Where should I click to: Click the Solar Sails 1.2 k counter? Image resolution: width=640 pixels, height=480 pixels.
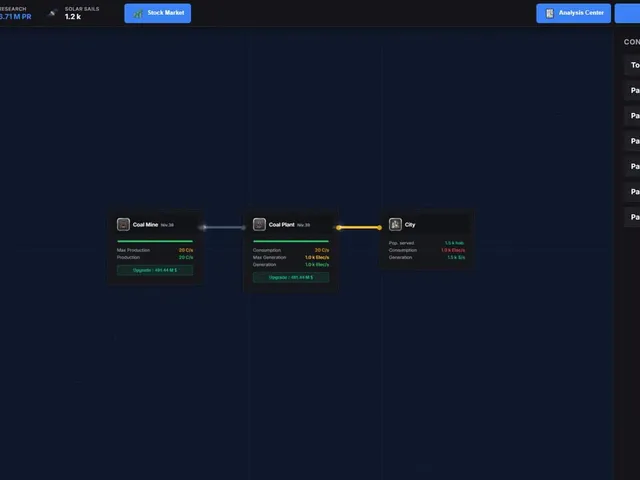point(73,17)
